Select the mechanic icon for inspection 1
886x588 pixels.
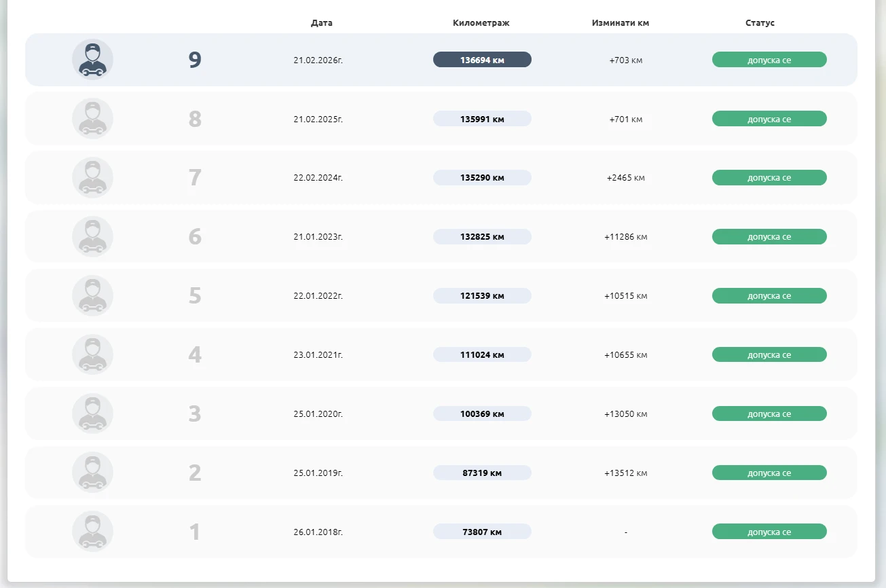(x=92, y=532)
